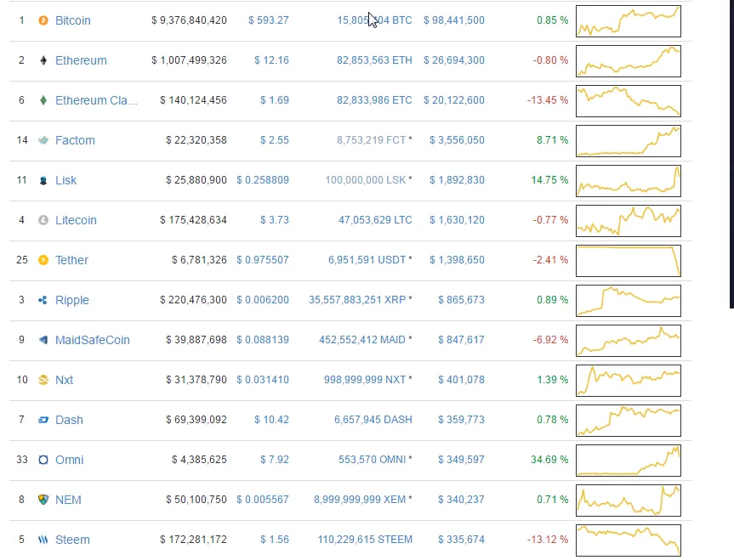Open the Ethereum name link

pos(81,60)
